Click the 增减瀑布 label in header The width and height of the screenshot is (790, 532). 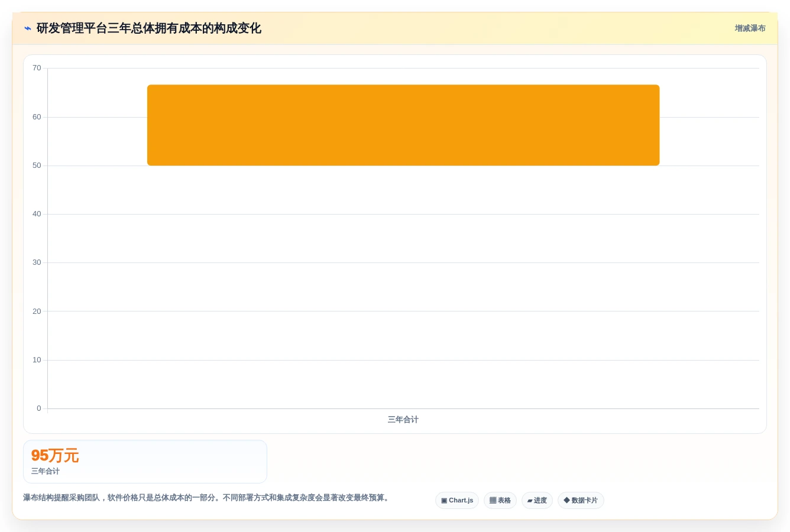(x=750, y=28)
